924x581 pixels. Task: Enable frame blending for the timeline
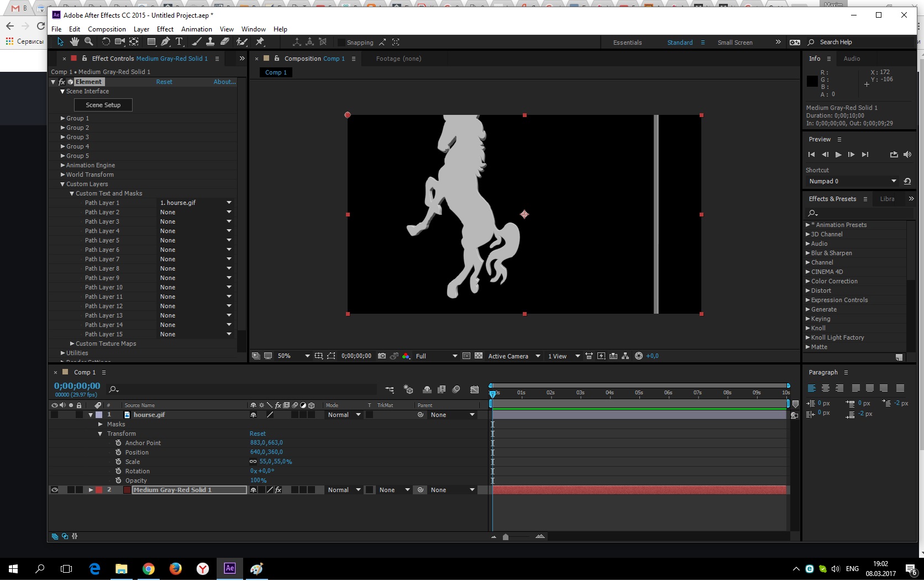[442, 390]
